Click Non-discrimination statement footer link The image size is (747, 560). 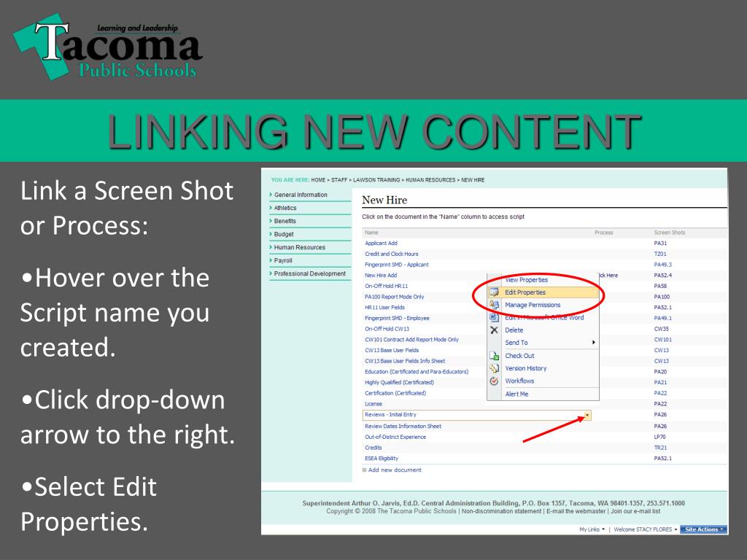[501, 511]
